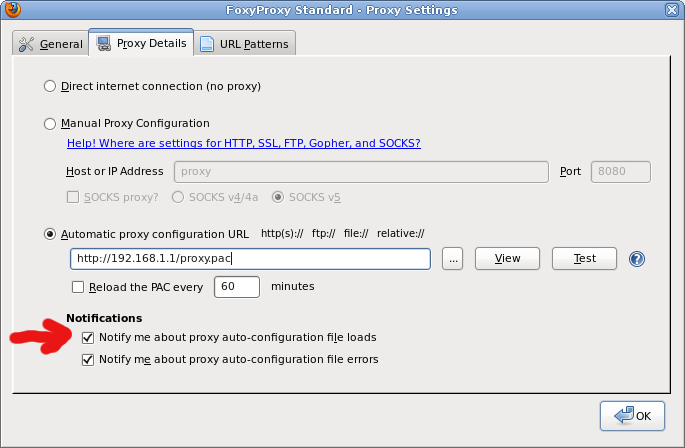The height and width of the screenshot is (448, 685).
Task: Select the Proxy Details tab
Action: (141, 42)
